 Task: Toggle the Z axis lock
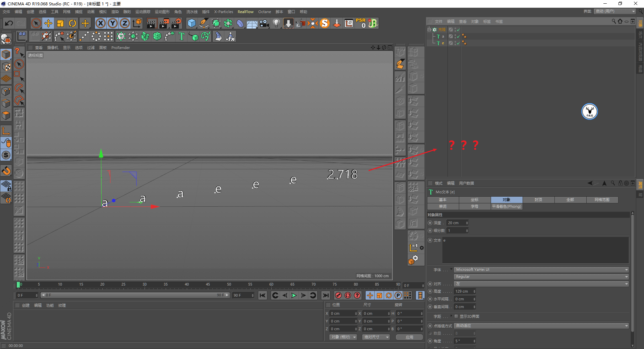tap(125, 23)
